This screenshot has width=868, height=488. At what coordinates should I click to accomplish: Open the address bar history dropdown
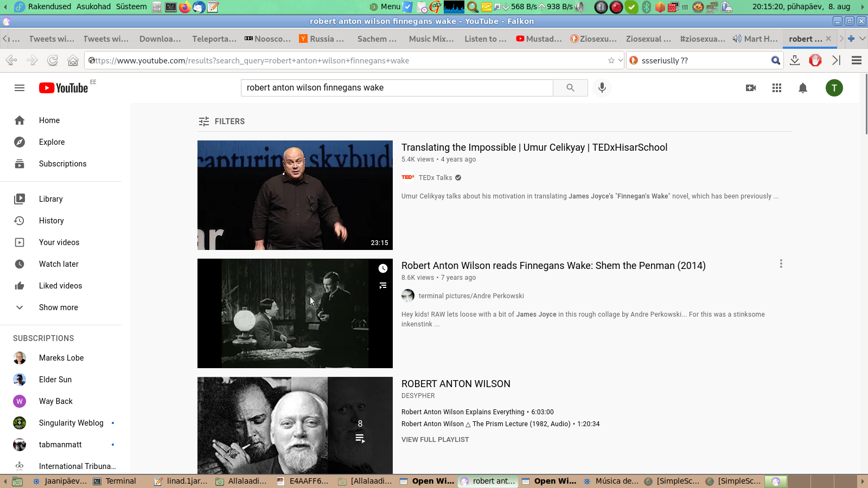point(621,61)
